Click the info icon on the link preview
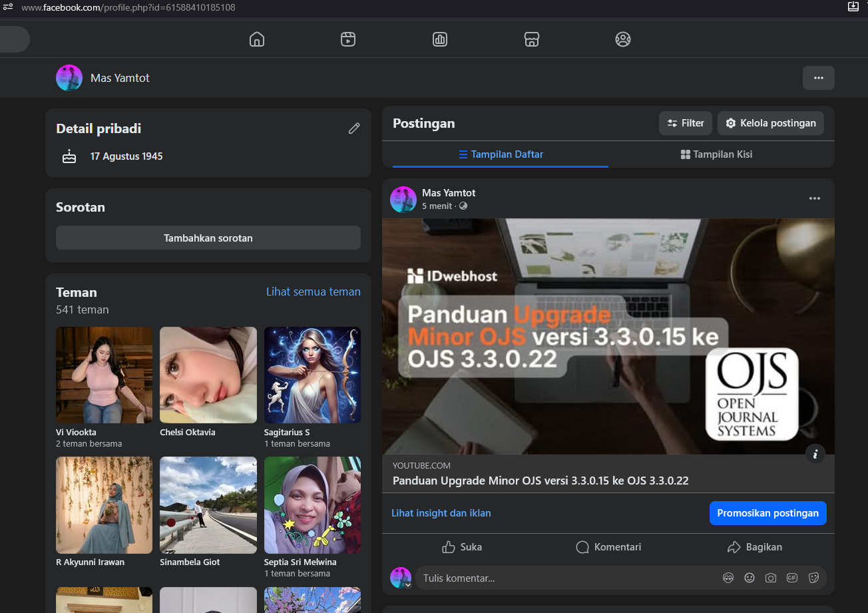This screenshot has height=613, width=868. 815,454
